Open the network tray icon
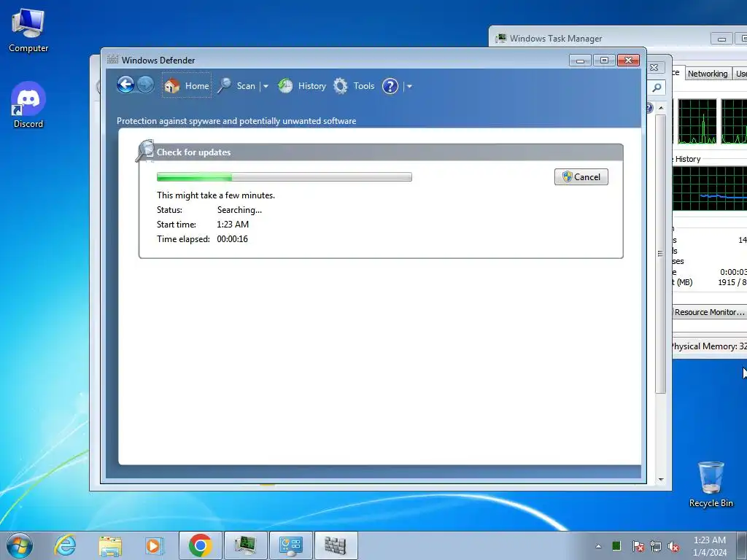The width and height of the screenshot is (747, 560). click(x=656, y=546)
